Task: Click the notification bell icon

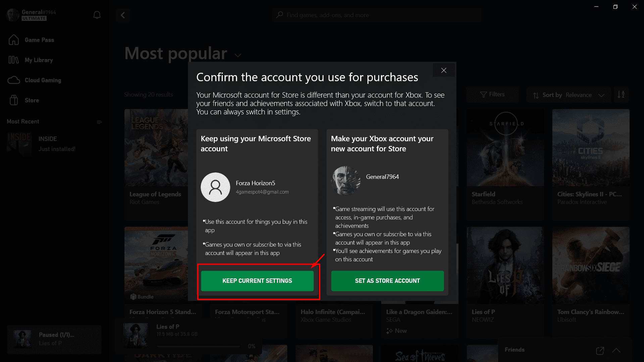Action: click(x=97, y=15)
